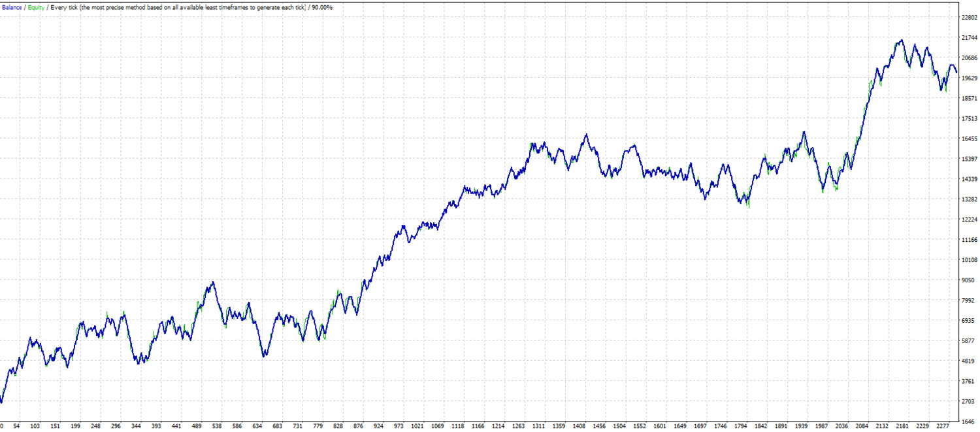This screenshot has width=980, height=432.
Task: Click the 90.00% modelling quality value
Action: coord(321,7)
